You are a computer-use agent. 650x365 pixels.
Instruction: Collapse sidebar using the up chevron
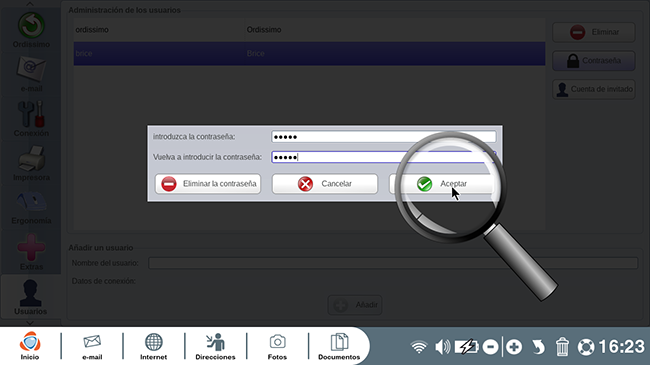[30, 4]
